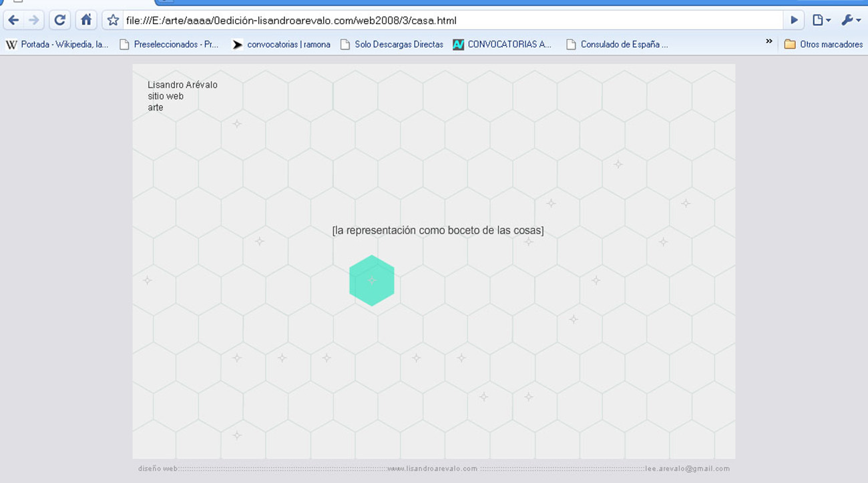
Task: Click the highlighted turquoise hexagon
Action: click(x=372, y=281)
